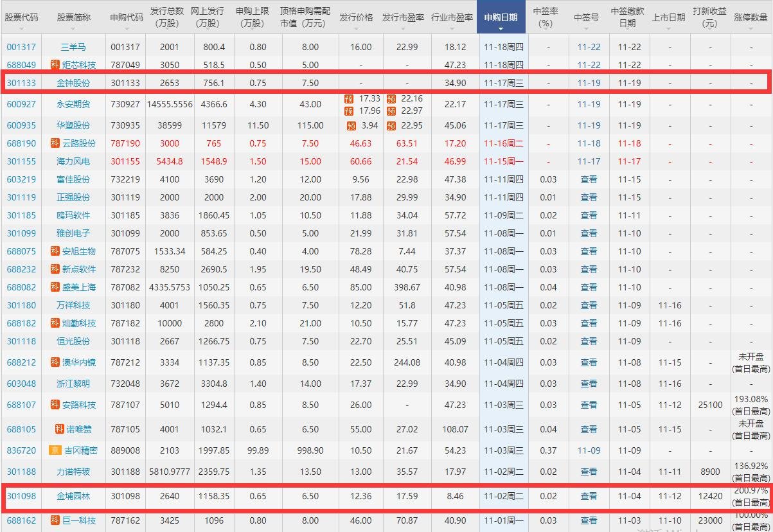Click the 科 badge beside 安旭生物

pos(55,251)
